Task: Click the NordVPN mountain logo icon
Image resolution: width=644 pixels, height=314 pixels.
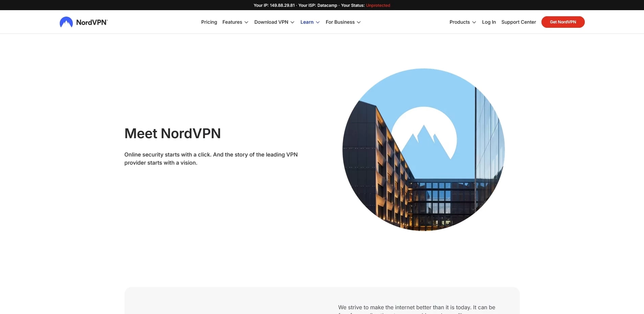Action: click(x=66, y=22)
